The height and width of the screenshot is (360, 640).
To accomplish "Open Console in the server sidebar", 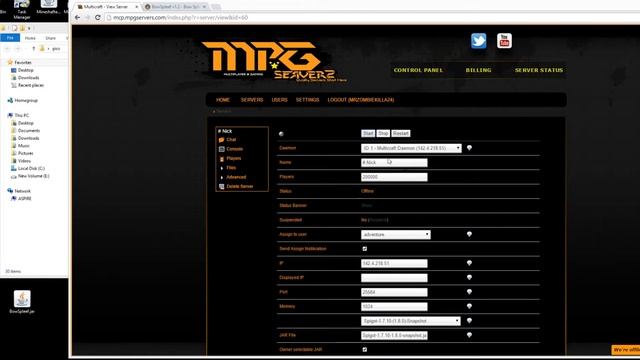I will (234, 149).
